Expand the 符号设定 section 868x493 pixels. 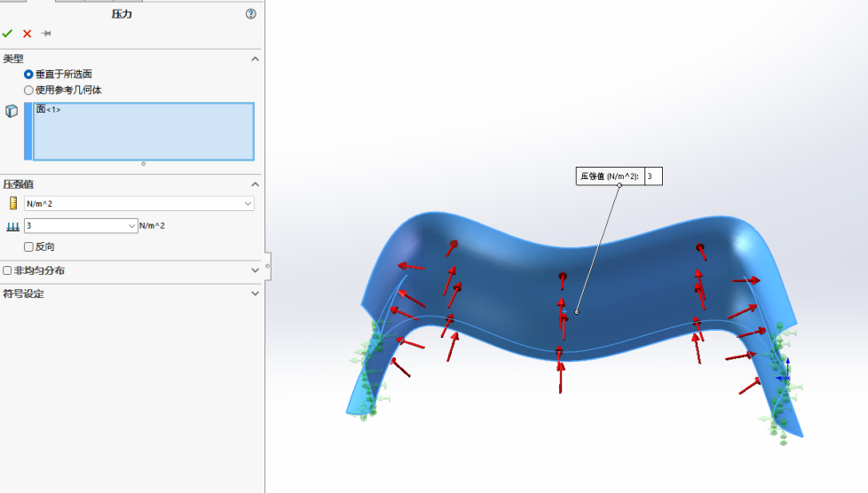pos(255,293)
